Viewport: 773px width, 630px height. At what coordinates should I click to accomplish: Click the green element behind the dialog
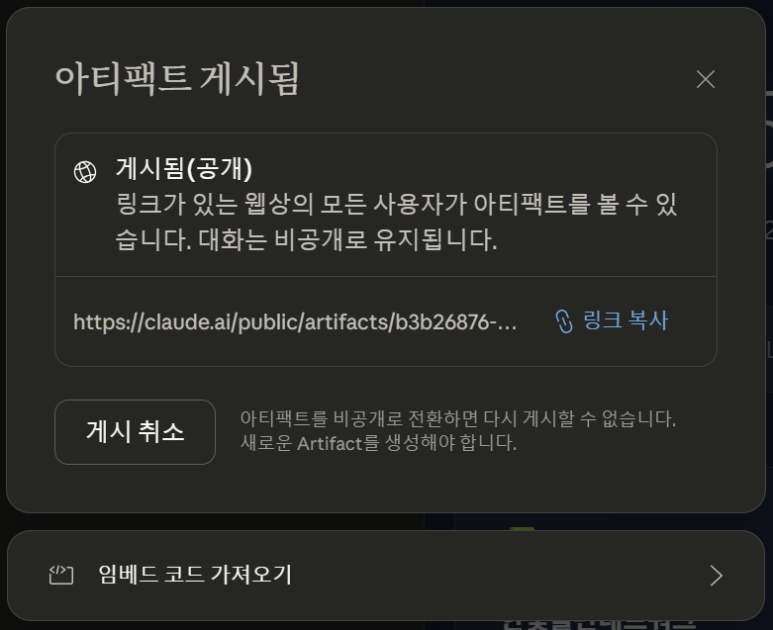point(522,529)
